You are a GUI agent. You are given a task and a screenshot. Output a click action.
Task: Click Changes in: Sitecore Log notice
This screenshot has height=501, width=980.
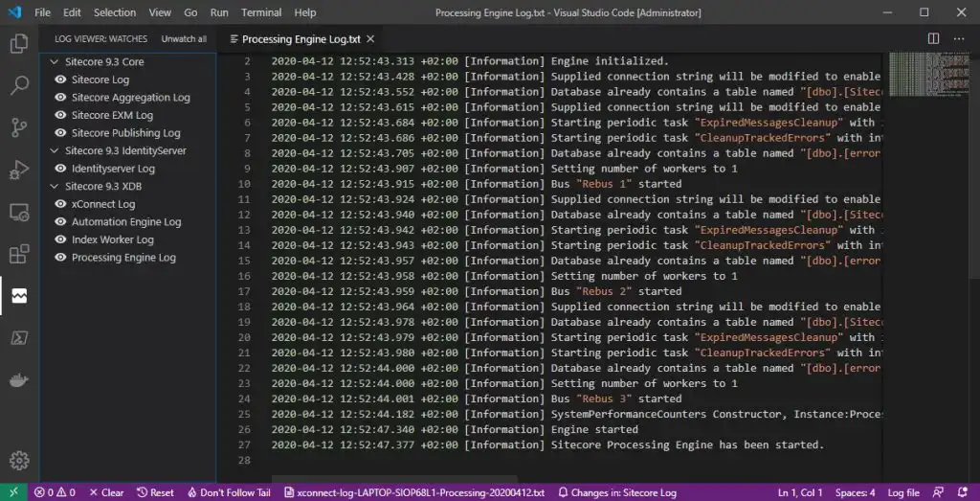click(x=617, y=492)
